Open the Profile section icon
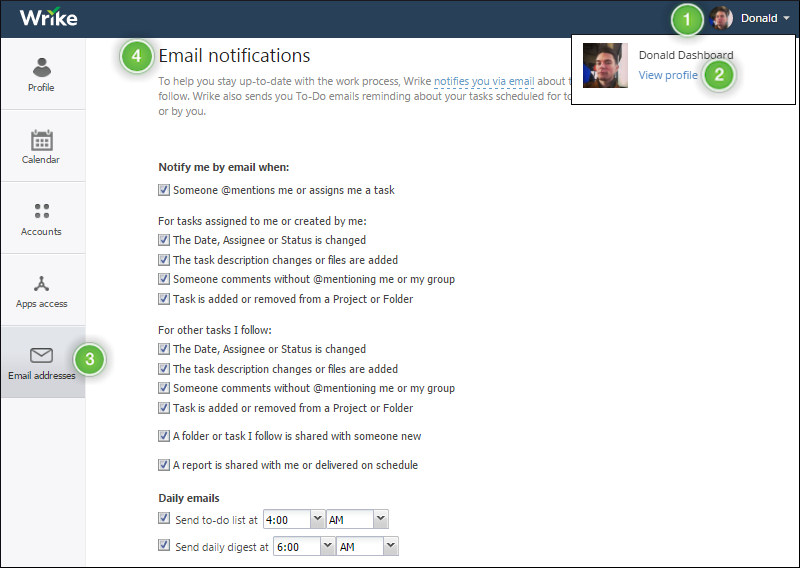The height and width of the screenshot is (568, 800). (x=41, y=67)
